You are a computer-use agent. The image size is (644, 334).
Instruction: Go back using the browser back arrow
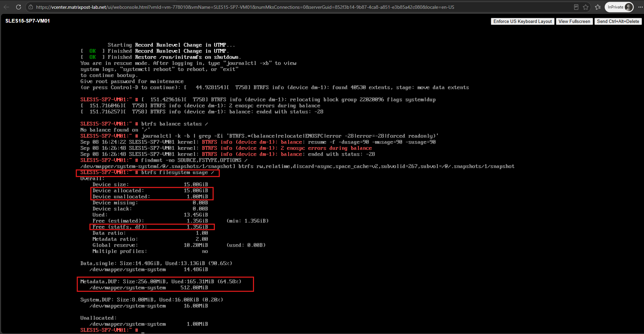6,7
